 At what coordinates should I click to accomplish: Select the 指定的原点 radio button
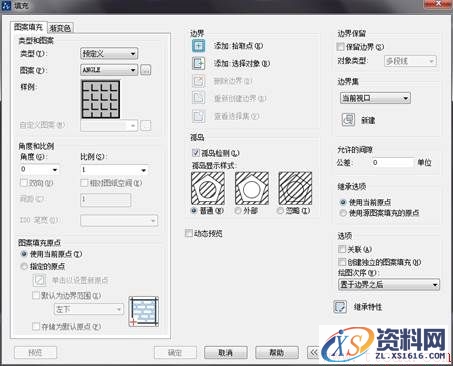24,266
